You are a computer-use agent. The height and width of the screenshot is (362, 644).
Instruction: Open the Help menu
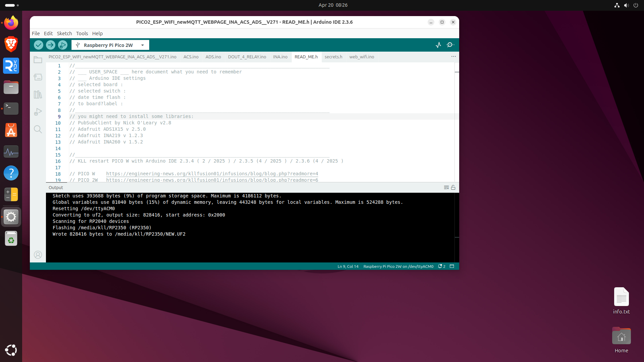[x=97, y=34]
